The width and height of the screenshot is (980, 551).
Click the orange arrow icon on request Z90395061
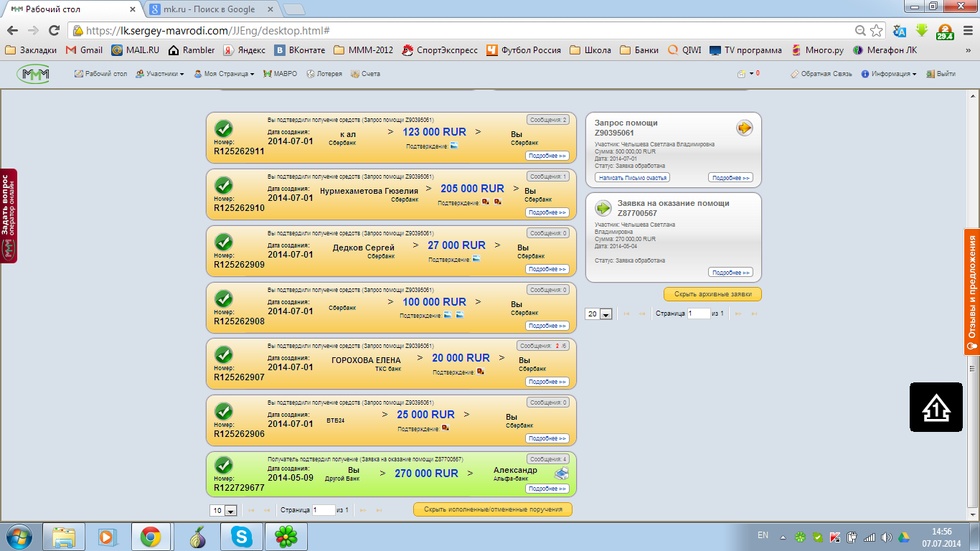pos(744,128)
